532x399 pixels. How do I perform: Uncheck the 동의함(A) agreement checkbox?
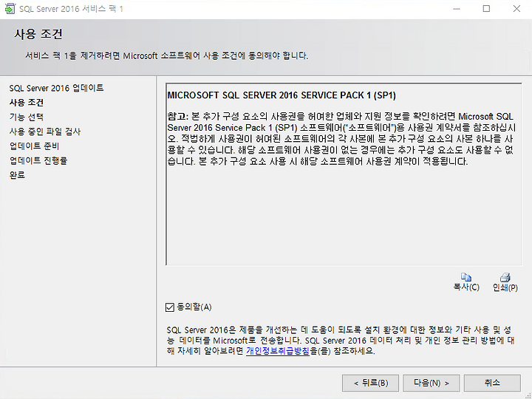coord(170,307)
